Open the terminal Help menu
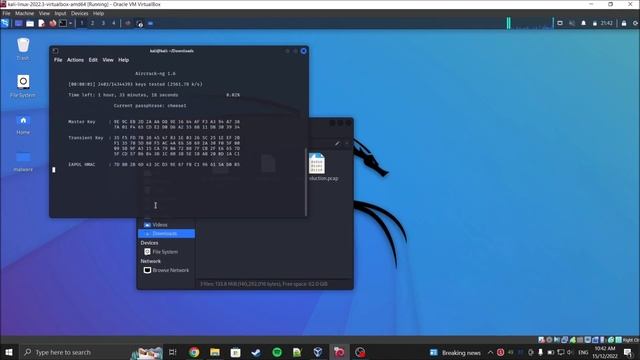 tap(123, 60)
